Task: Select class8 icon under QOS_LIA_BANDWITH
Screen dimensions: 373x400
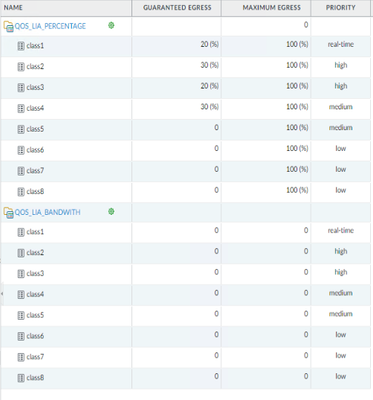Action: pyautogui.click(x=21, y=378)
